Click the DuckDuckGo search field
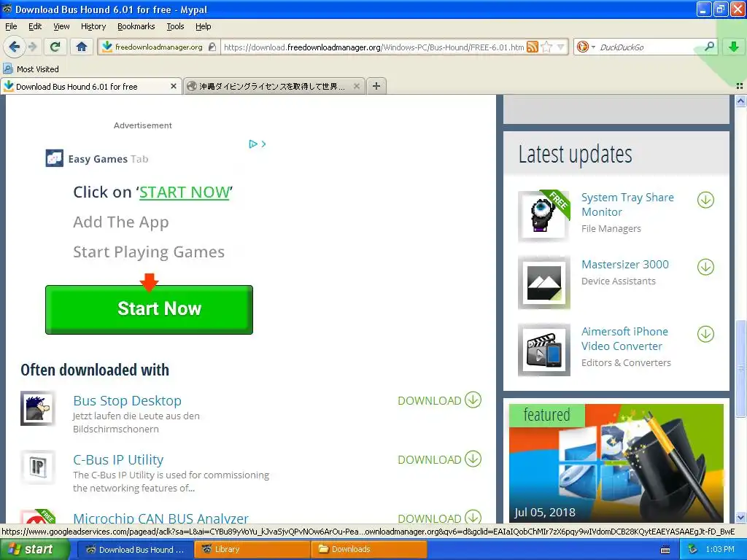 point(649,47)
